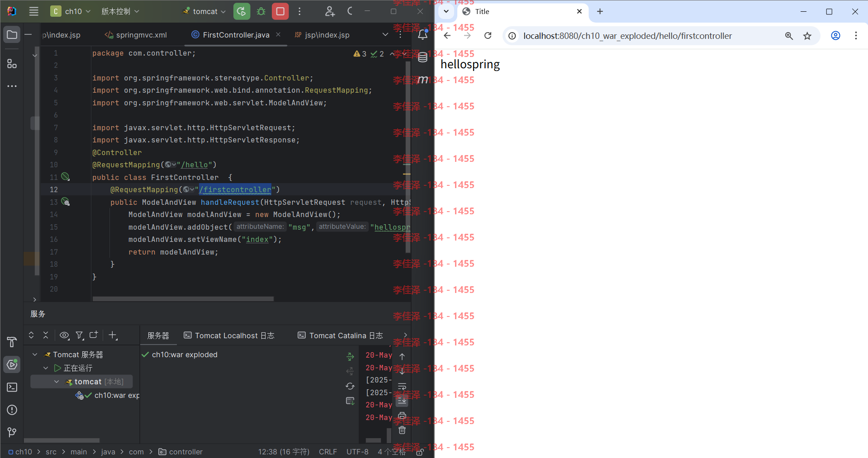Select the ch10:war exp tree item
868x458 pixels.
pos(108,395)
